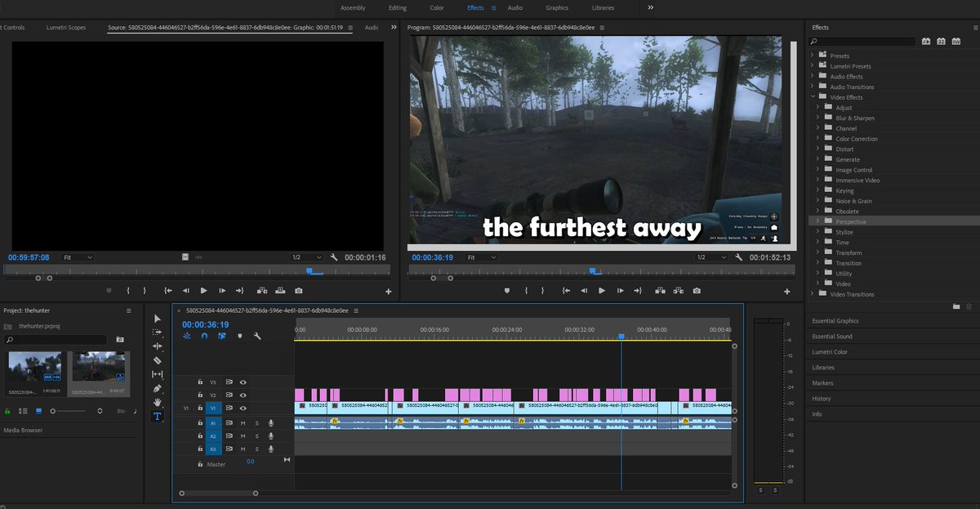Image resolution: width=980 pixels, height=509 pixels.
Task: Toggle lock on track V1
Action: pos(200,408)
